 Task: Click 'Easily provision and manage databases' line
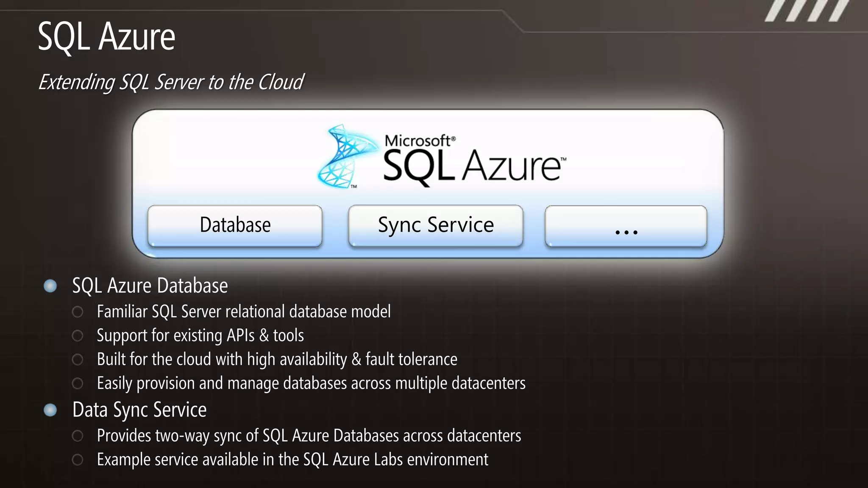tap(311, 383)
